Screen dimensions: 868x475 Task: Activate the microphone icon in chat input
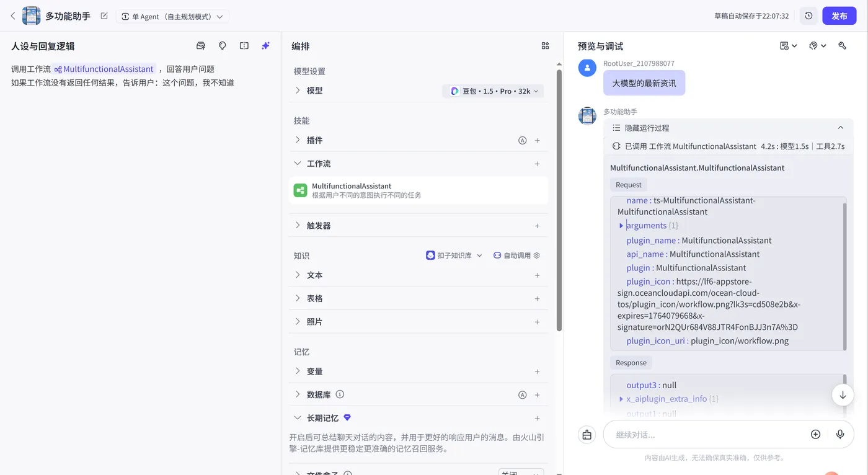841,434
